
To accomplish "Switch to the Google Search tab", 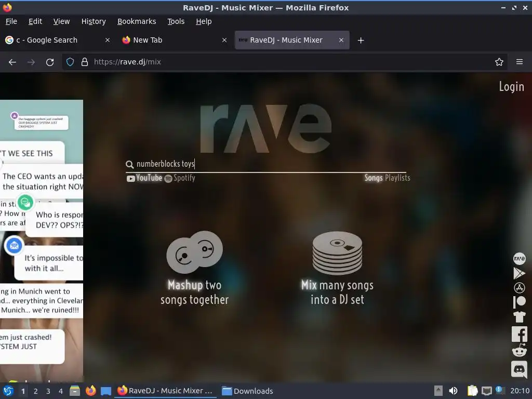I will point(58,40).
